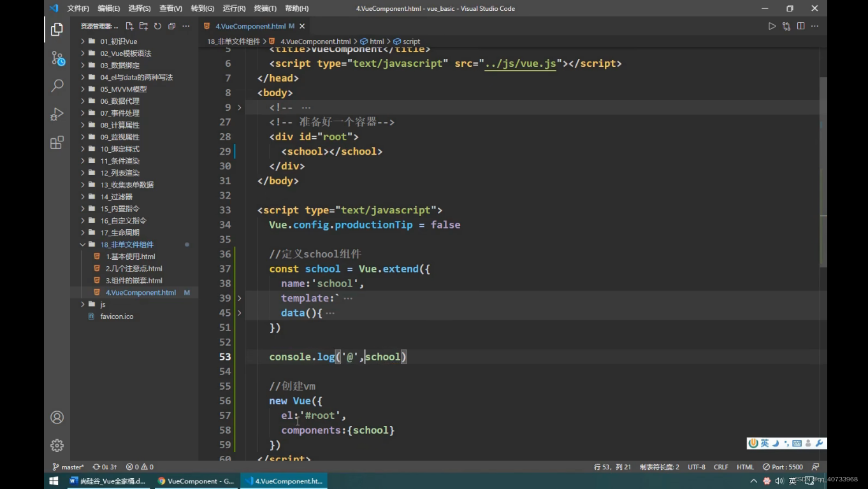Open the 选择(S) menu
The height and width of the screenshot is (489, 868).
tap(140, 8)
